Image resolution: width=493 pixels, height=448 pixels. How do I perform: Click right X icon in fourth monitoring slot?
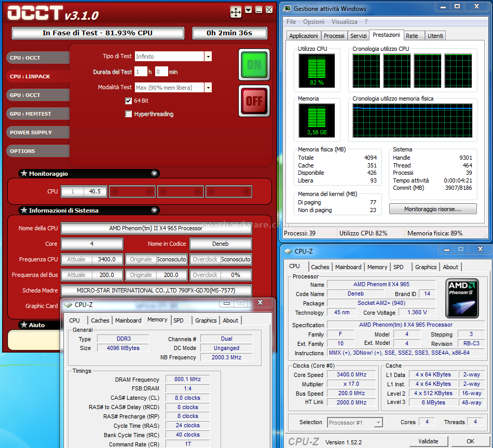click(x=246, y=191)
